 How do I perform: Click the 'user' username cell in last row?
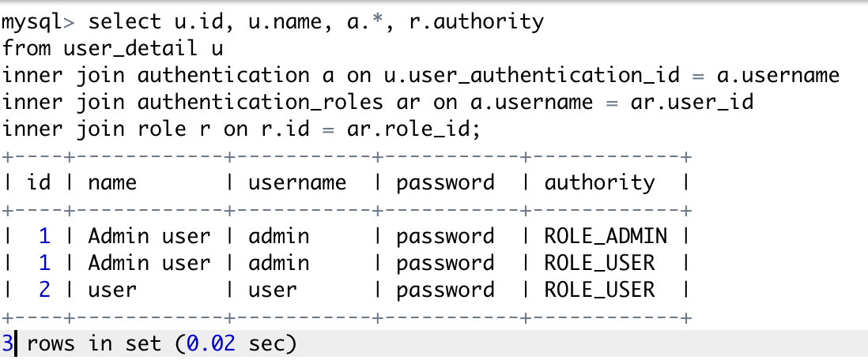point(273,290)
